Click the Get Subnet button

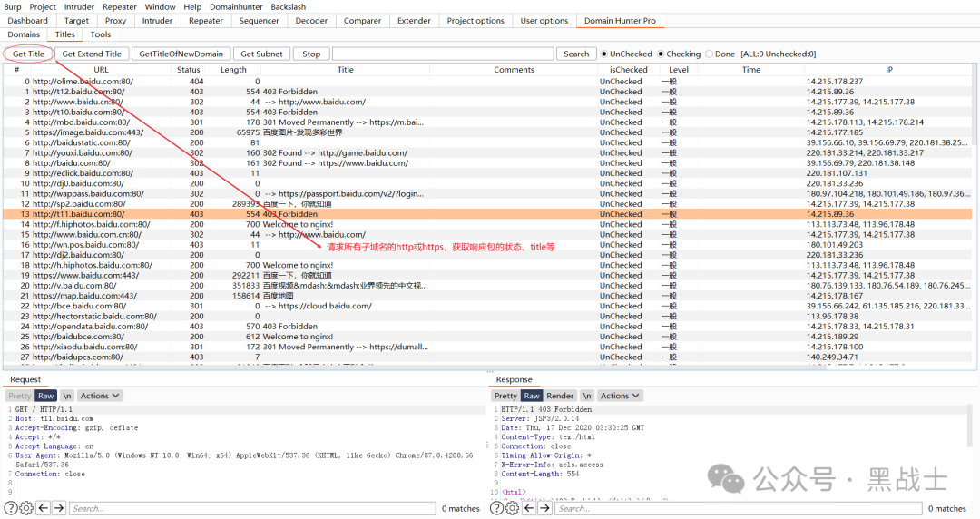(x=262, y=54)
